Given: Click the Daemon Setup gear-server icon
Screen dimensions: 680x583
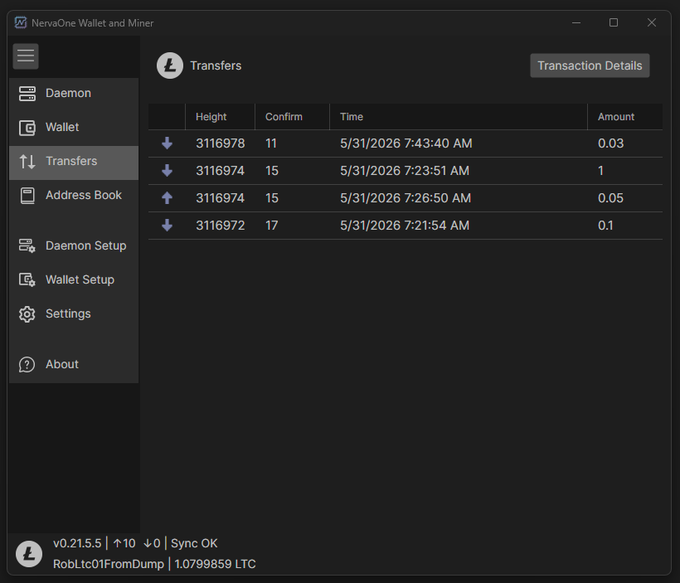Looking at the screenshot, I should click(x=27, y=246).
